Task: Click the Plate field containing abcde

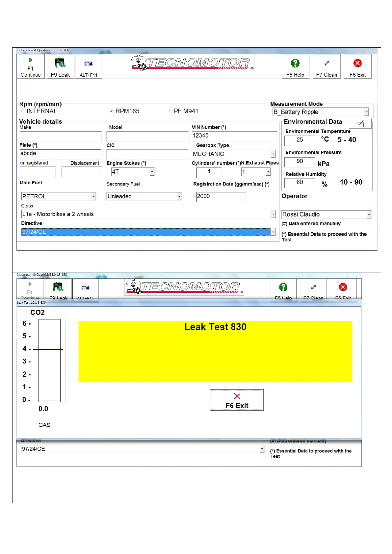Action: pos(61,154)
